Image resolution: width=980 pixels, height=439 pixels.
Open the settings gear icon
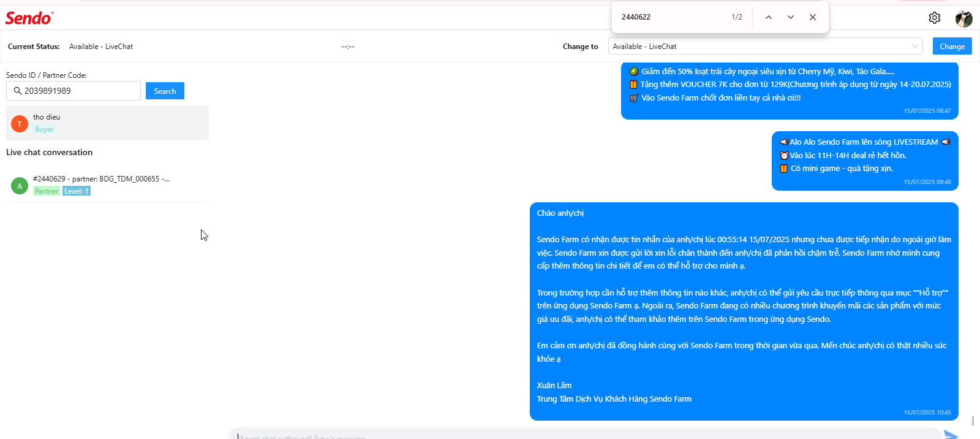[935, 18]
